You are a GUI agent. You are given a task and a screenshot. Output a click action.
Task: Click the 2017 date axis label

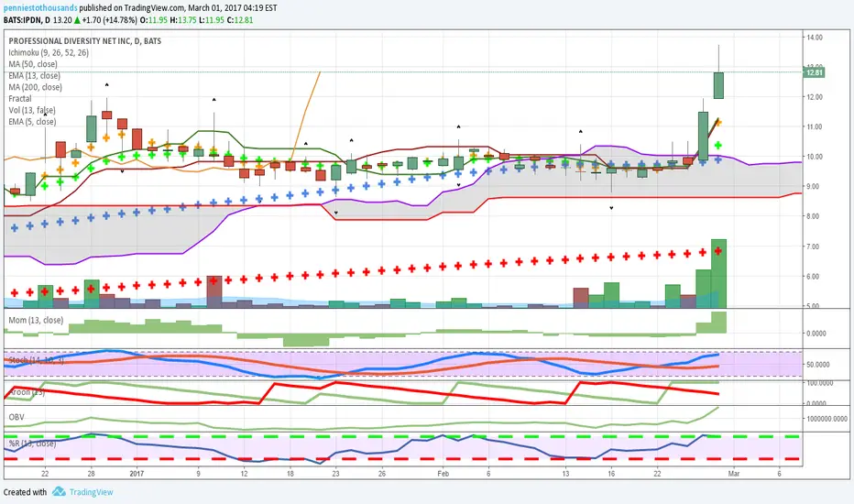click(137, 474)
